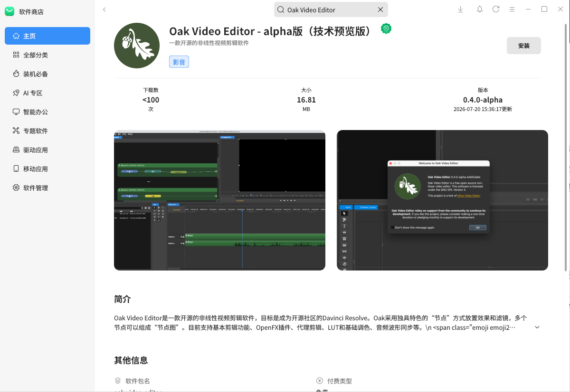570x392 pixels.
Task: Click the 付费类型 yen icon
Action: click(x=319, y=381)
